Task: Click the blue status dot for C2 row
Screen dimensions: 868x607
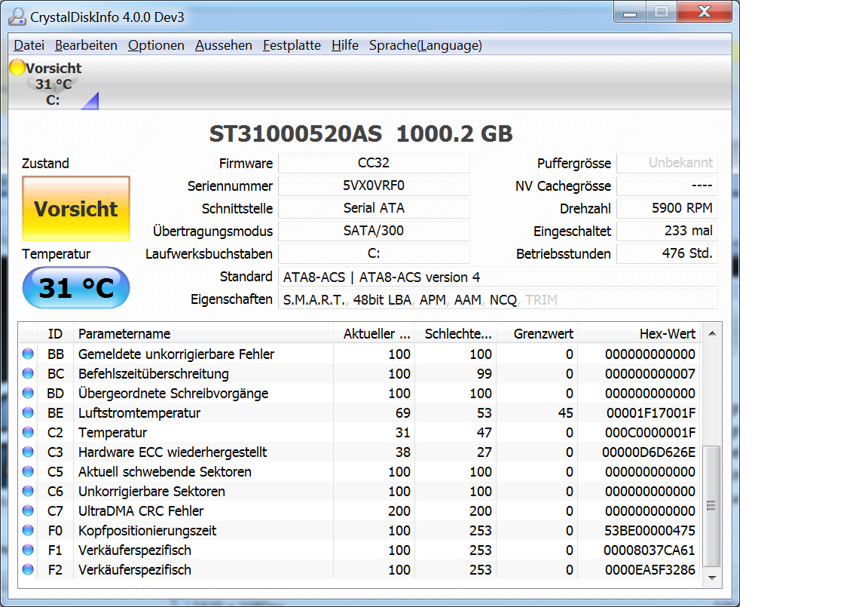Action: tap(28, 432)
